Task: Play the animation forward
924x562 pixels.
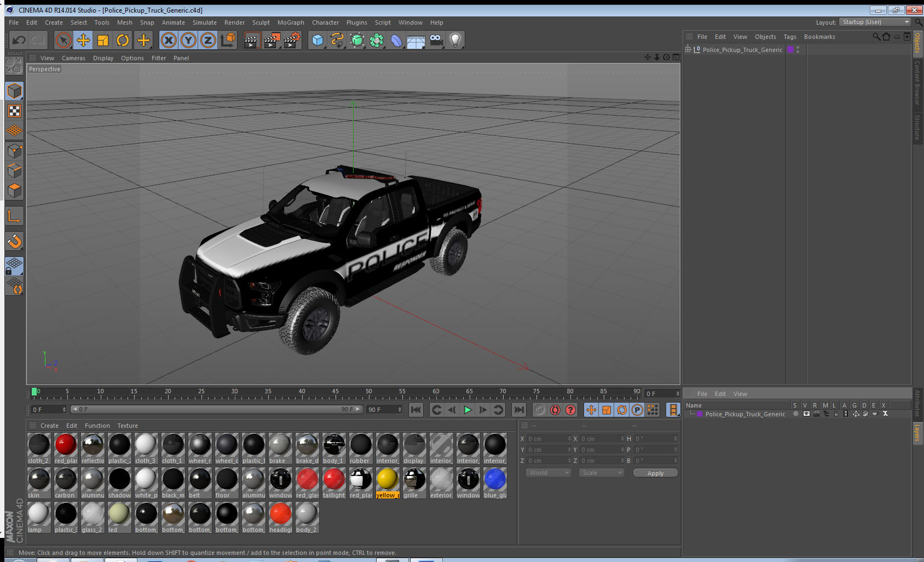Action: tap(467, 410)
